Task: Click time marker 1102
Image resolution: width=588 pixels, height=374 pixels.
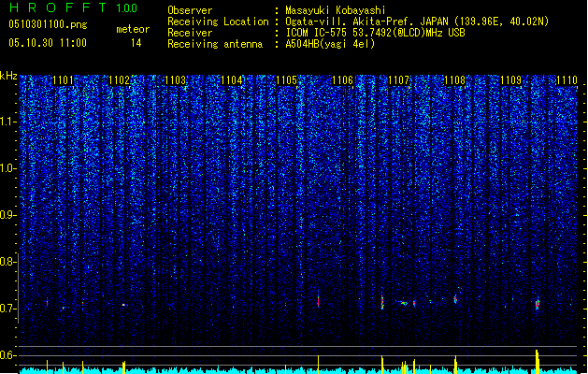Action: (x=119, y=80)
